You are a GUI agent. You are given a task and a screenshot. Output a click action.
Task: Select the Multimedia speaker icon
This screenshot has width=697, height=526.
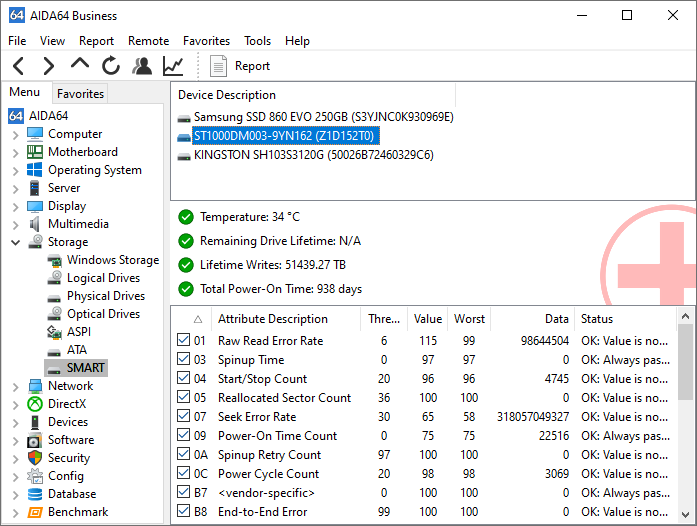pos(35,224)
